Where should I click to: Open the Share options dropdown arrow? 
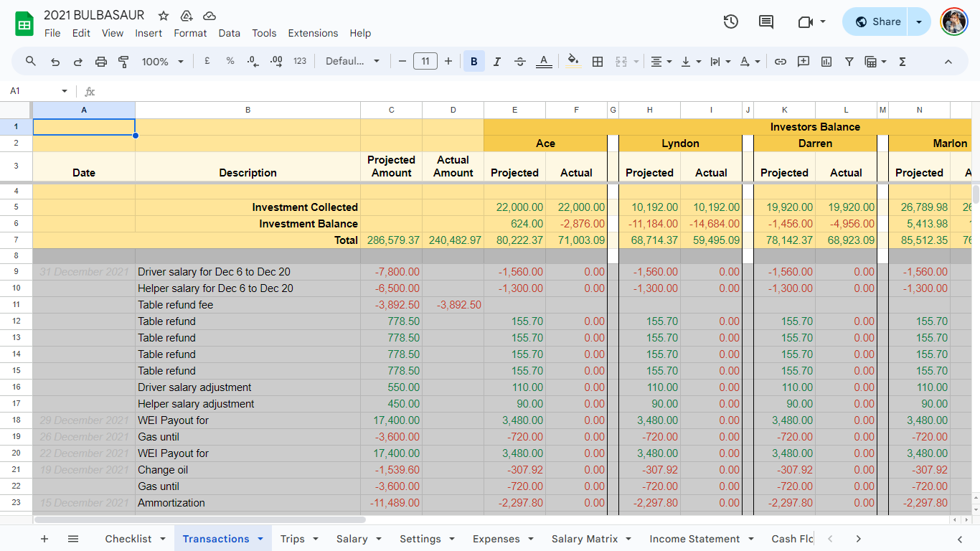pyautogui.click(x=919, y=22)
